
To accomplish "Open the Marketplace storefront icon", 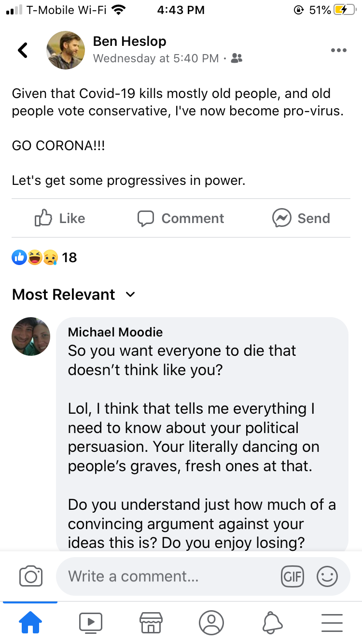I will [151, 623].
